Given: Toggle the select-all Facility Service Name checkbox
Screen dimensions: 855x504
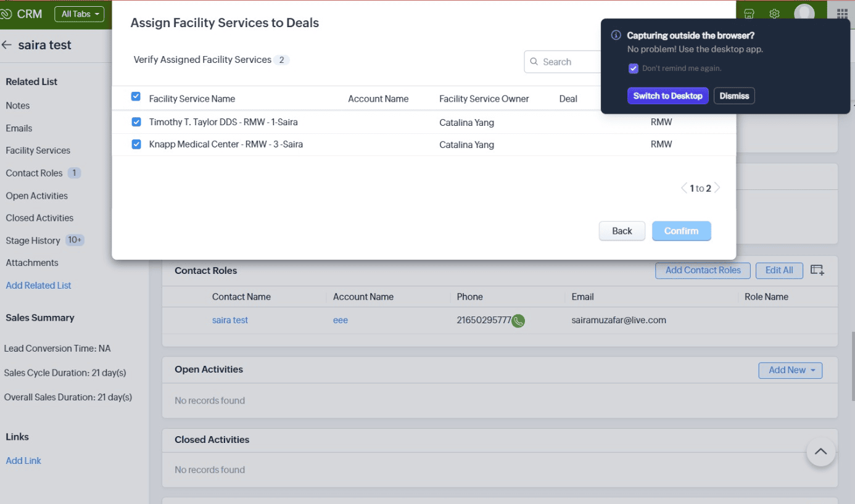Looking at the screenshot, I should pyautogui.click(x=136, y=97).
